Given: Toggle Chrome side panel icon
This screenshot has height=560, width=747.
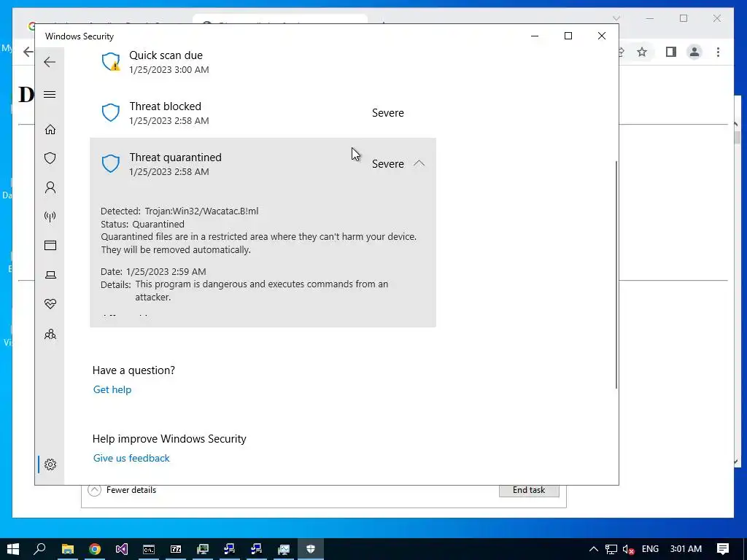Looking at the screenshot, I should click(x=671, y=52).
